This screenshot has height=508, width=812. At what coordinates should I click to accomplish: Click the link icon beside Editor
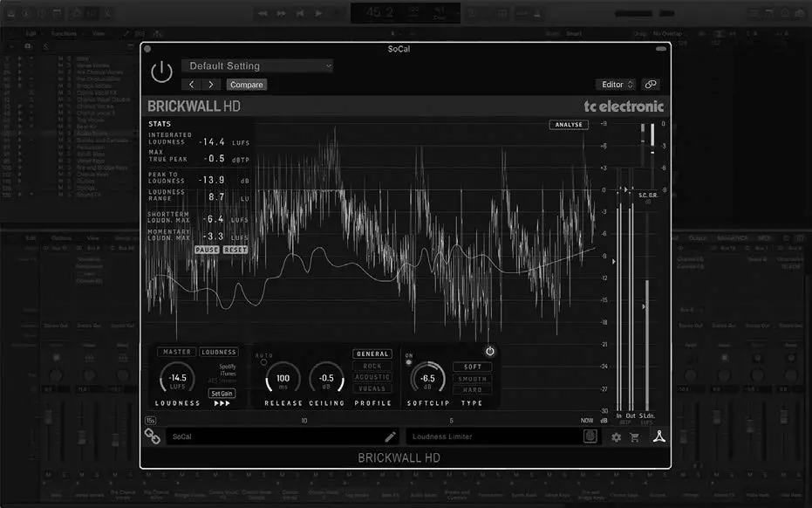point(650,85)
